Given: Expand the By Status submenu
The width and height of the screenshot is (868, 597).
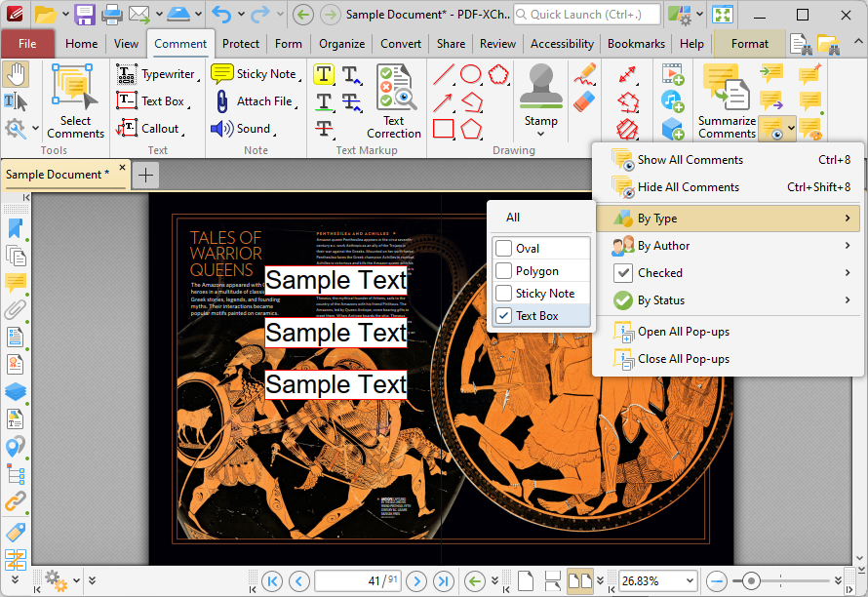Looking at the screenshot, I should pos(728,300).
